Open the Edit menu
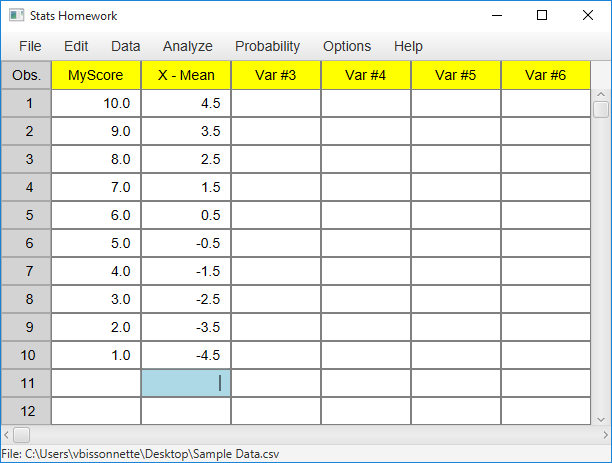 pyautogui.click(x=76, y=46)
